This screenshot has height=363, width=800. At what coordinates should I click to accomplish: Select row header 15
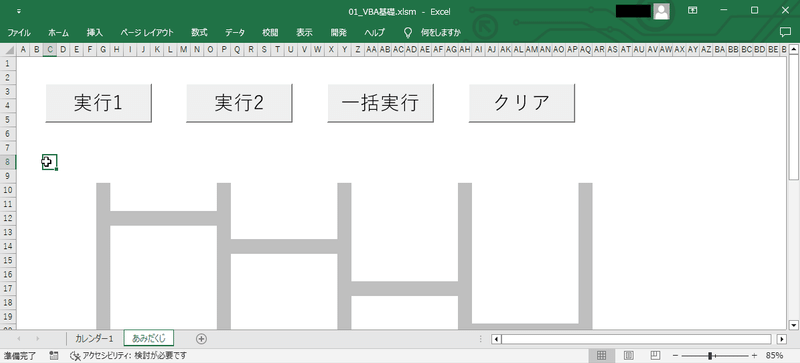8,260
